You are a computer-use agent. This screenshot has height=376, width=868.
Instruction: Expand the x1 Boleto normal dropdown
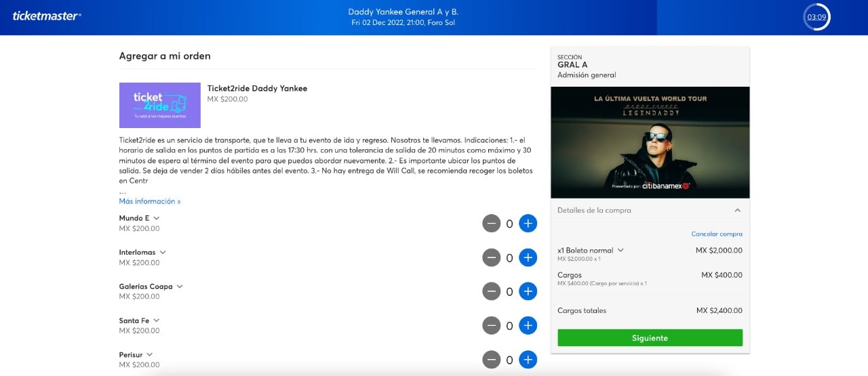click(x=620, y=250)
